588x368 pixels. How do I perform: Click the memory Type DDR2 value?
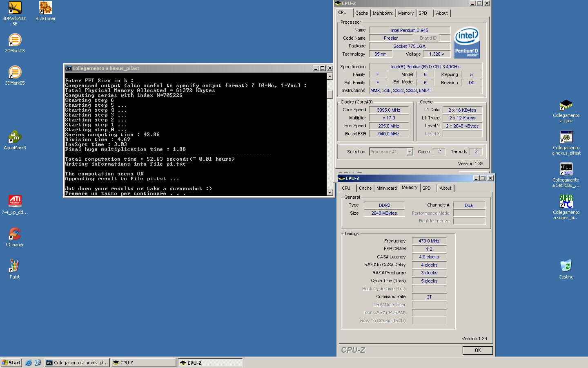click(384, 205)
